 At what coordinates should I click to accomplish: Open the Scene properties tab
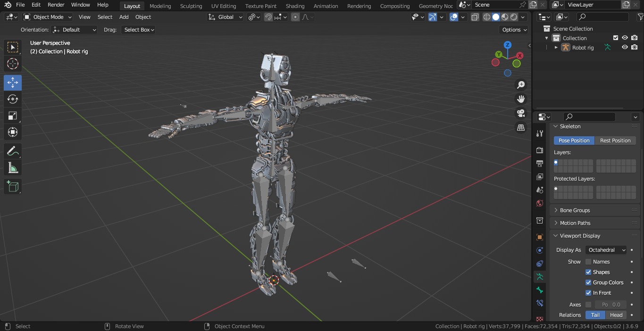point(540,190)
